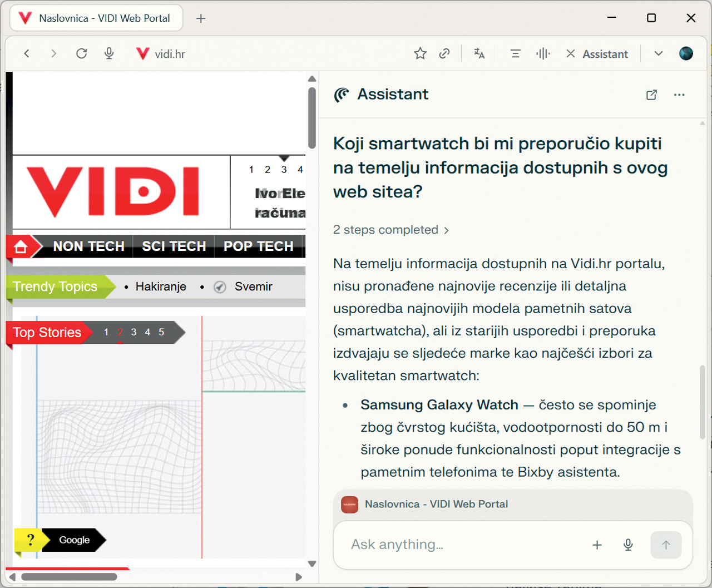Activate the address bar microphone
712x588 pixels.
pyautogui.click(x=109, y=53)
